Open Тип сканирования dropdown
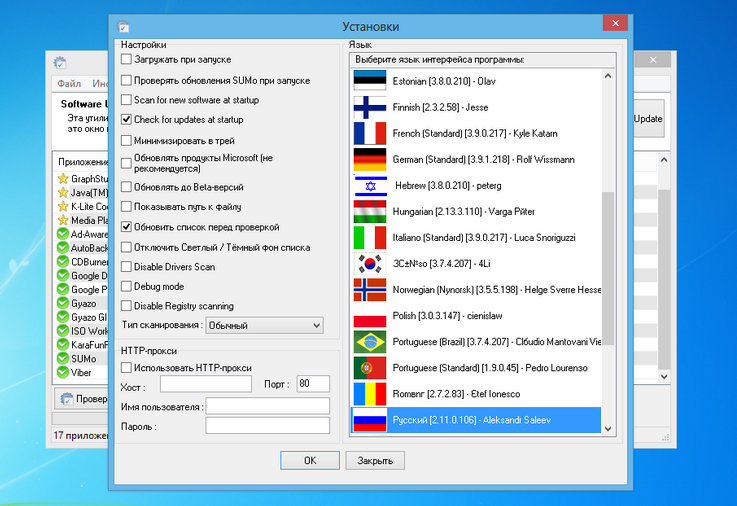The height and width of the screenshot is (506, 737). tap(264, 325)
